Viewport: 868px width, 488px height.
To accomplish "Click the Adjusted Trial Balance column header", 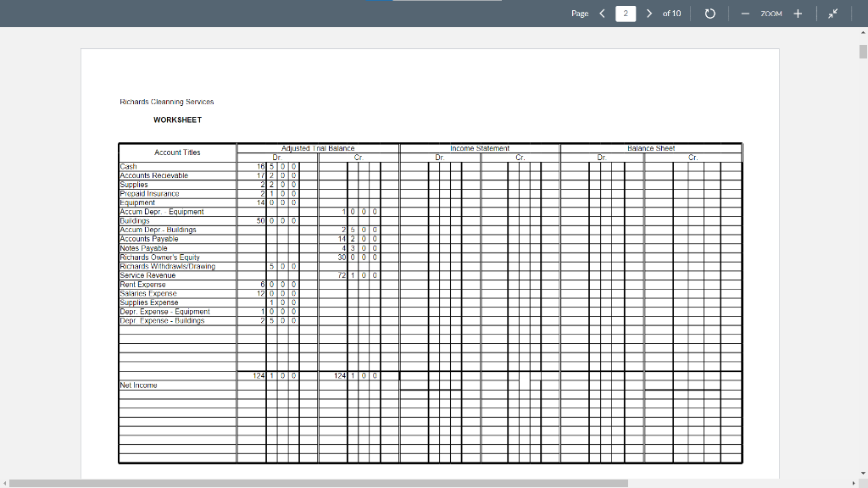I will 318,147.
